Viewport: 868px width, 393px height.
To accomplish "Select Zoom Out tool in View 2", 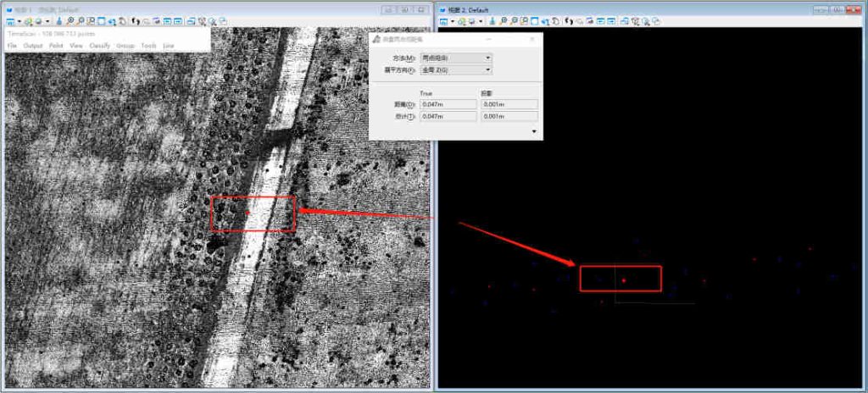I will (515, 21).
